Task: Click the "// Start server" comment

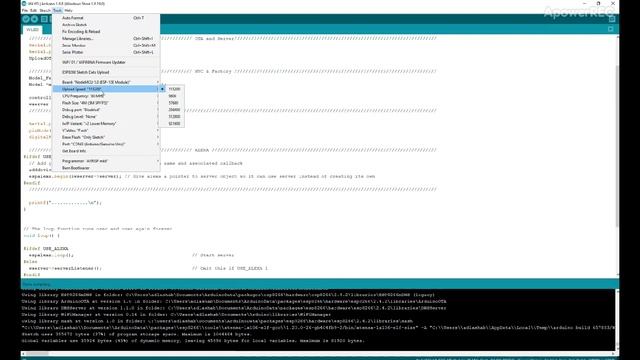Action: tap(213, 255)
